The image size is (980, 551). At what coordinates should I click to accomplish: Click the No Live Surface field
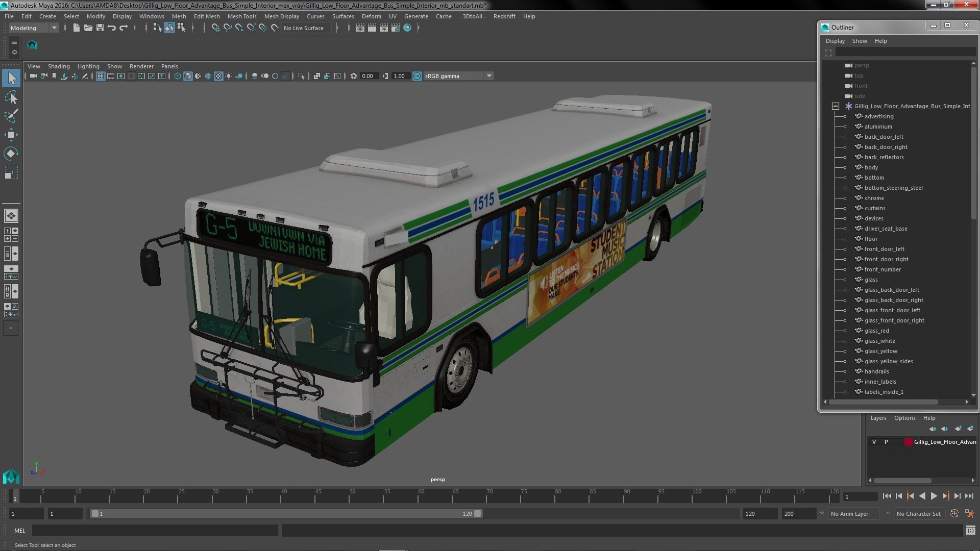tap(306, 28)
